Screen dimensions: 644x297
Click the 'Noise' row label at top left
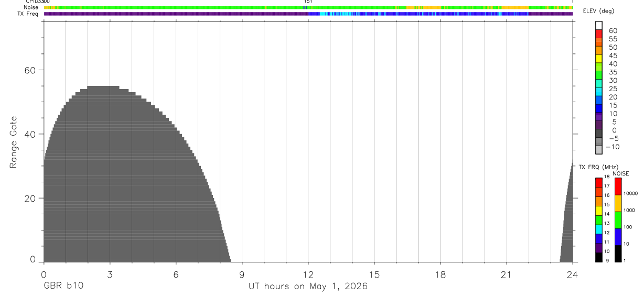click(31, 7)
